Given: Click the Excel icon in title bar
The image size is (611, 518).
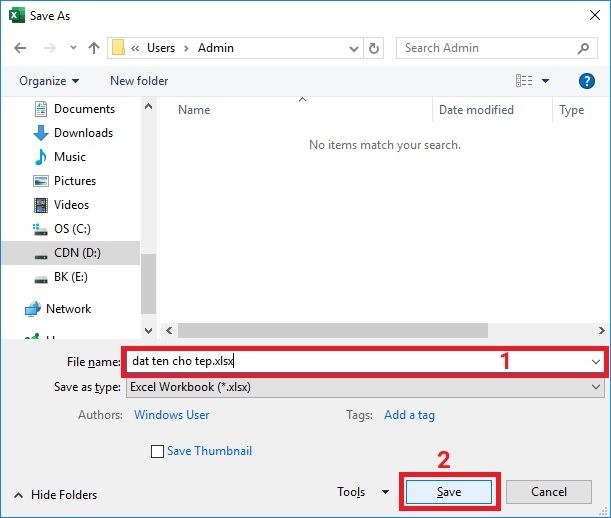Looking at the screenshot, I should click(x=16, y=16).
